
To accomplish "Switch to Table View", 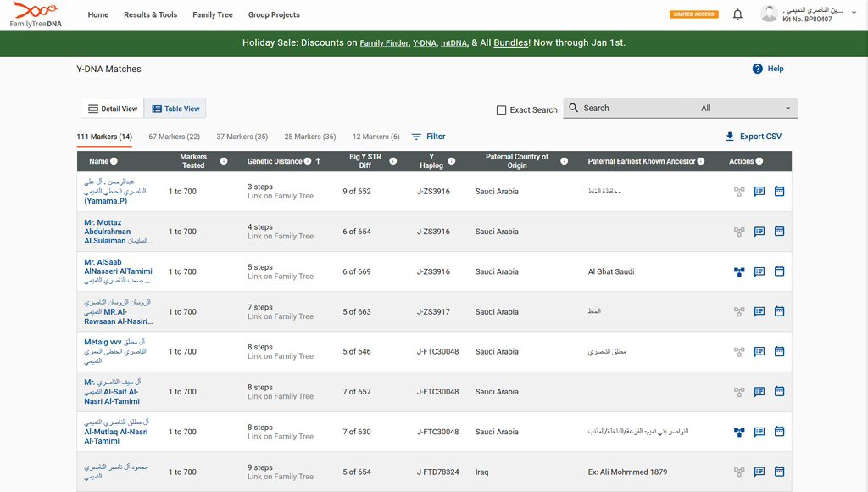I will [175, 109].
